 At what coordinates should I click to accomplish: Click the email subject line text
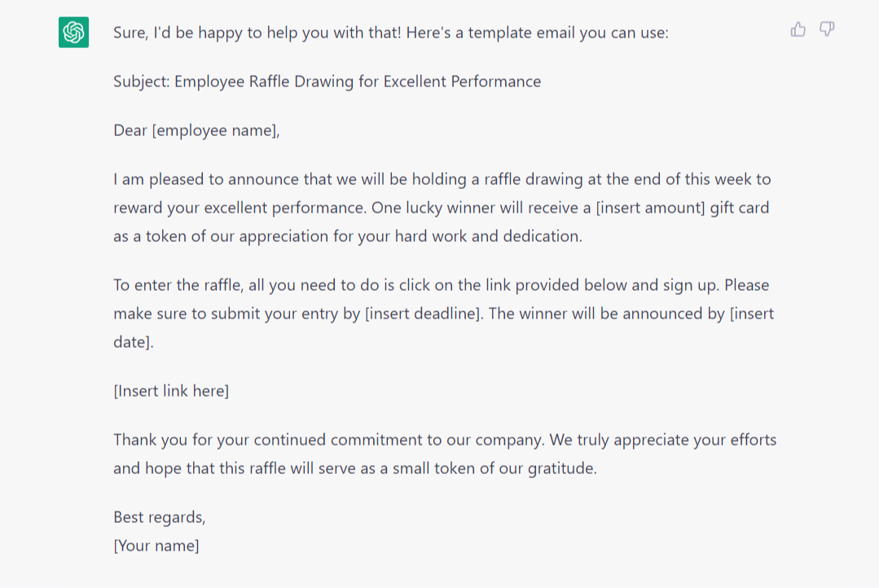327,81
